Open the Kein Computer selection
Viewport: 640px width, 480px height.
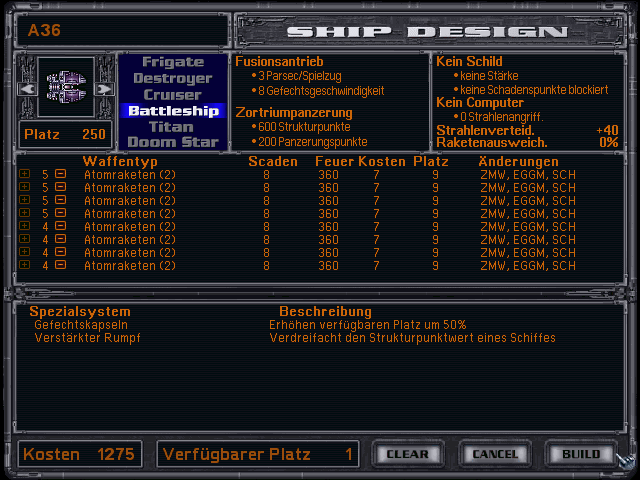coord(480,102)
